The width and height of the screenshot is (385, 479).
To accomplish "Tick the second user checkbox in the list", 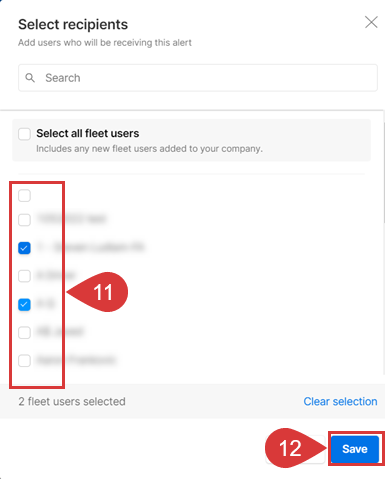I will click(24, 220).
